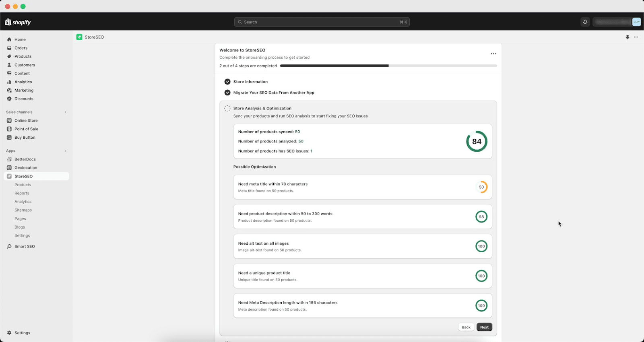Click the Customers person icon
The width and height of the screenshot is (644, 342).
pyautogui.click(x=9, y=65)
